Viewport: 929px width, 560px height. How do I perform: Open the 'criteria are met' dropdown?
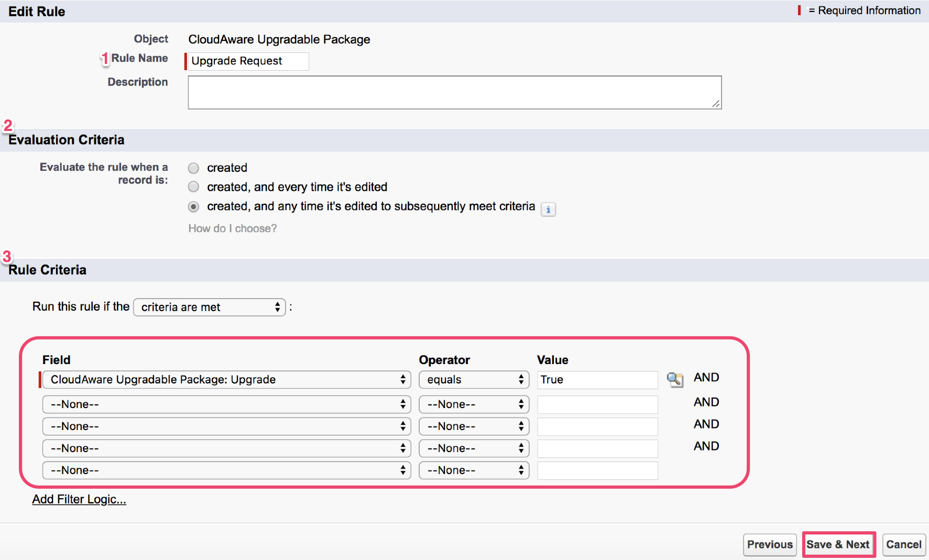[x=210, y=307]
